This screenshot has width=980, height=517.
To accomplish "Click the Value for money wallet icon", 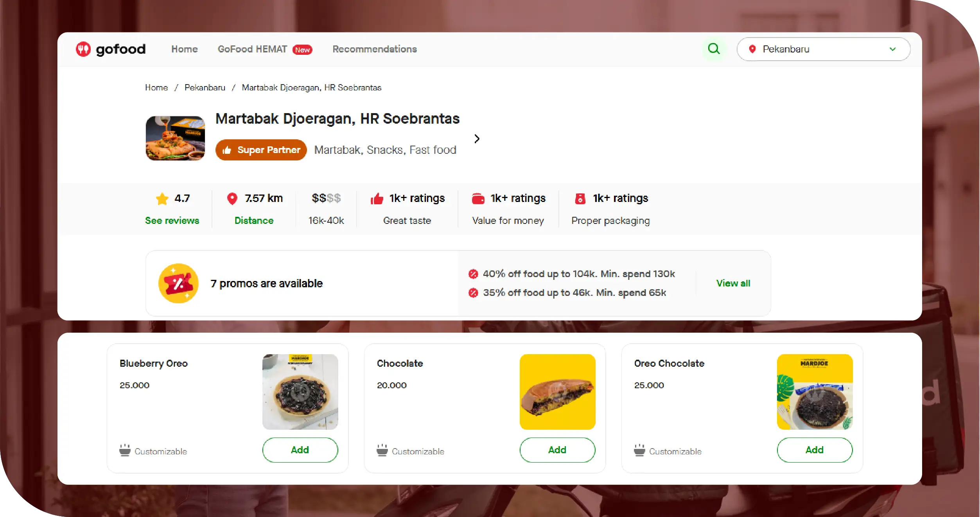I will 478,199.
